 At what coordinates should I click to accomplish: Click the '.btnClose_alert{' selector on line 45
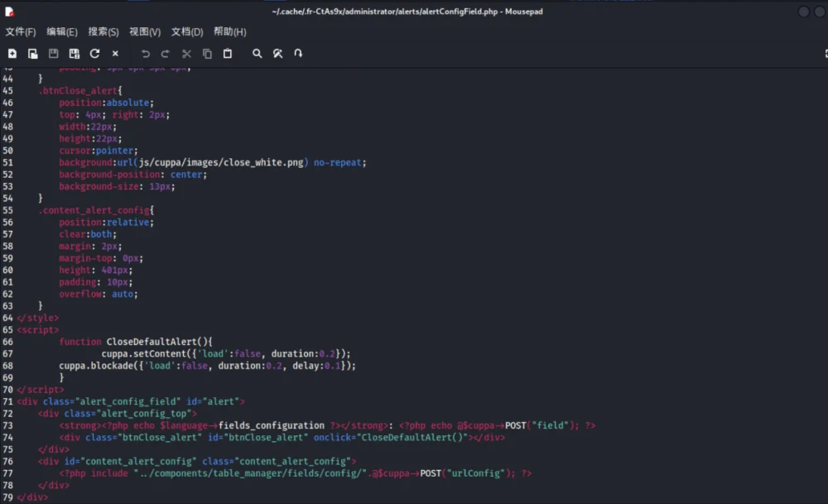coord(80,91)
